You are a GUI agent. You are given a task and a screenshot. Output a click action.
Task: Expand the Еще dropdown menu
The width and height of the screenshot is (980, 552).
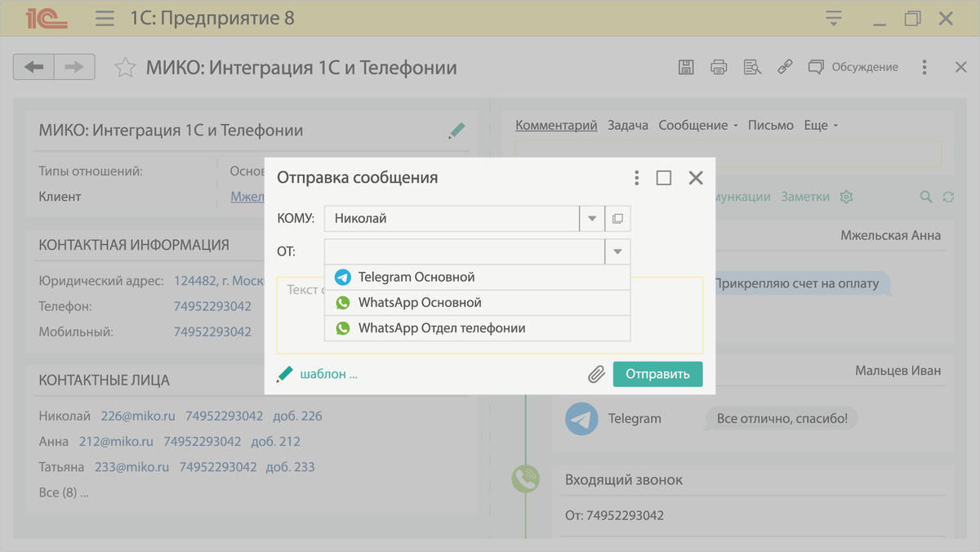click(821, 126)
